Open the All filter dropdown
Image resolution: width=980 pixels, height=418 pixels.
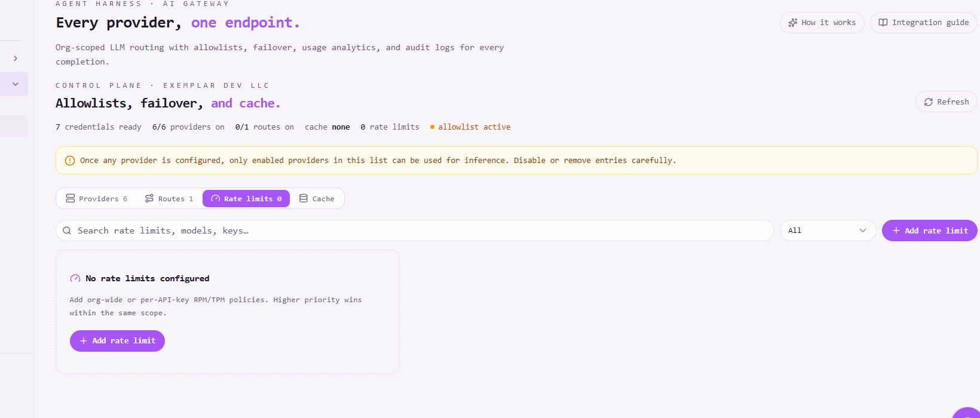coord(828,230)
